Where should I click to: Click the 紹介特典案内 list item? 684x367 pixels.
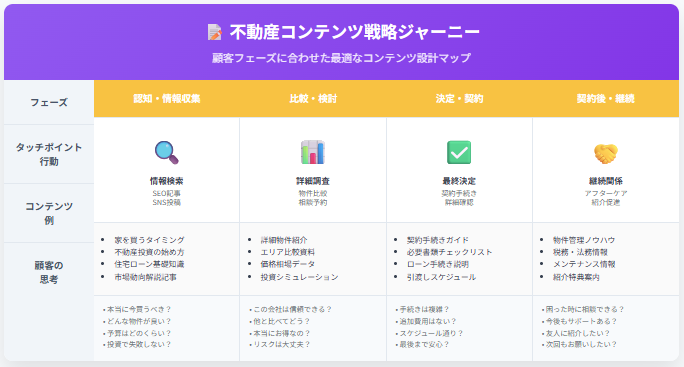[576, 277]
